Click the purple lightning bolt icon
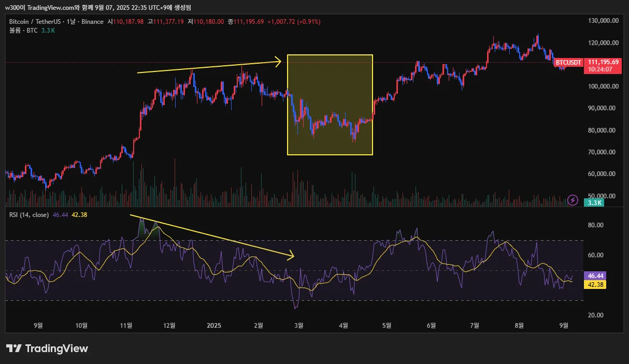Viewport: 629px width, 364px height. coord(573,199)
